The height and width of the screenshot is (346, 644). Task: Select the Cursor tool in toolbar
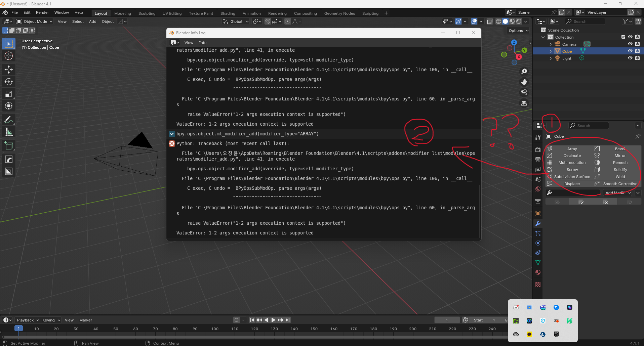pyautogui.click(x=9, y=56)
